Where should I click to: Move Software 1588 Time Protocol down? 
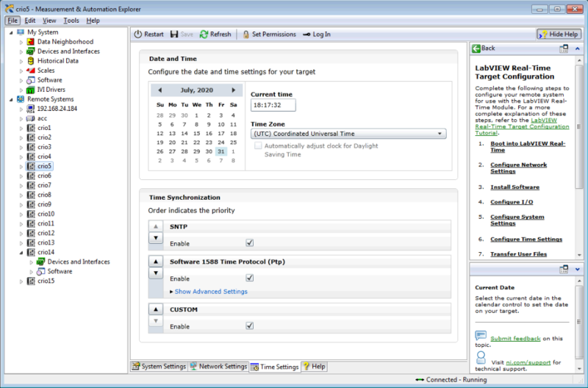[156, 273]
